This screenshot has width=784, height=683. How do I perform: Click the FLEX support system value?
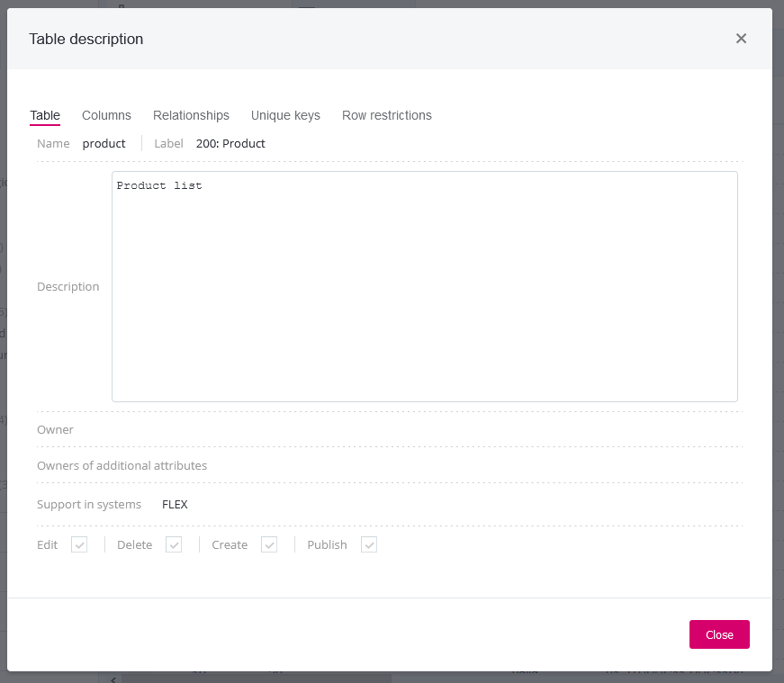coord(175,504)
